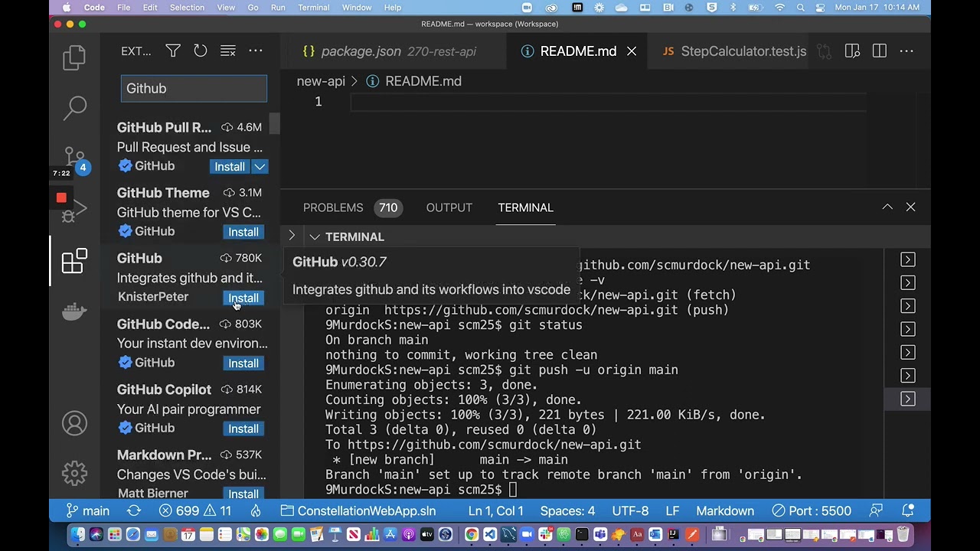
Task: Select the first terminal instance icon
Action: 907,260
